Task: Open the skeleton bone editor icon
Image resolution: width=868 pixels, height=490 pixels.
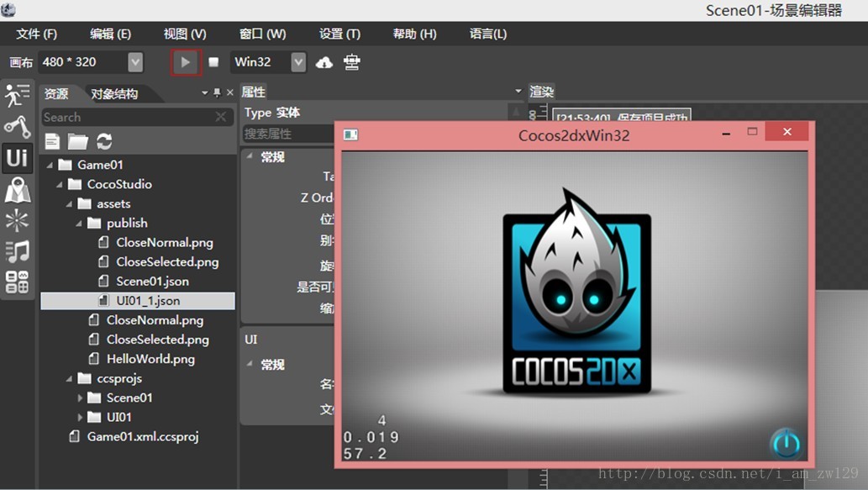Action: click(x=17, y=127)
